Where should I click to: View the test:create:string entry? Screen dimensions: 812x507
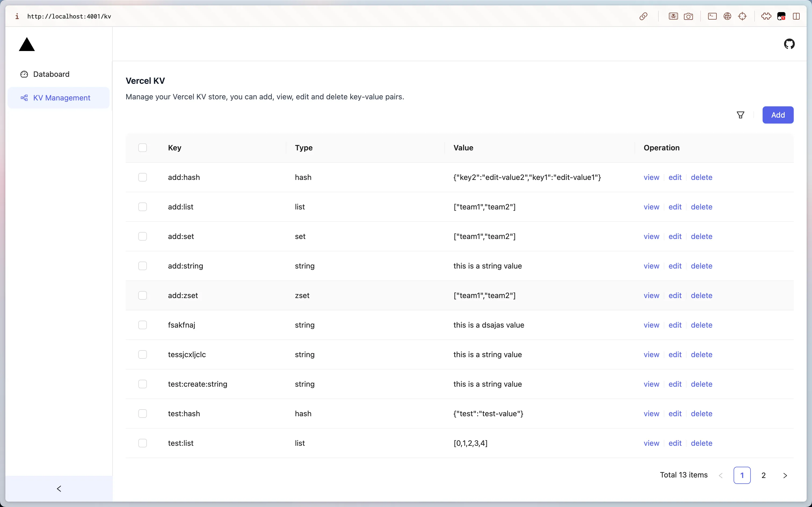(x=651, y=384)
